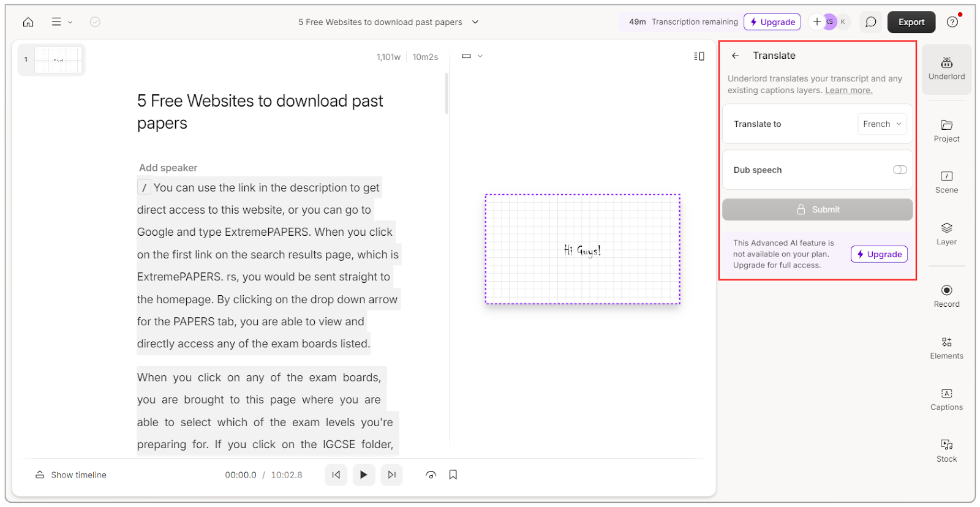Expand the project title dropdown chevron
This screenshot has width=980, height=507.
(x=475, y=22)
